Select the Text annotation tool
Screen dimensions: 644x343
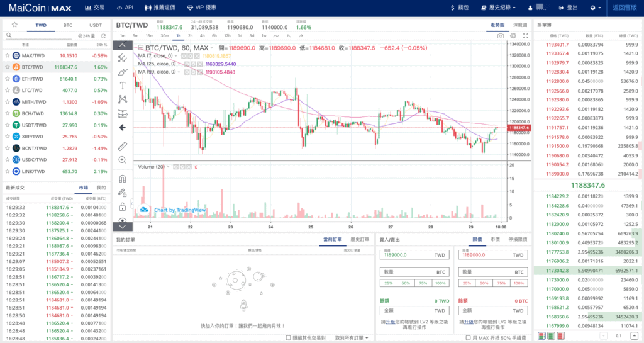123,86
